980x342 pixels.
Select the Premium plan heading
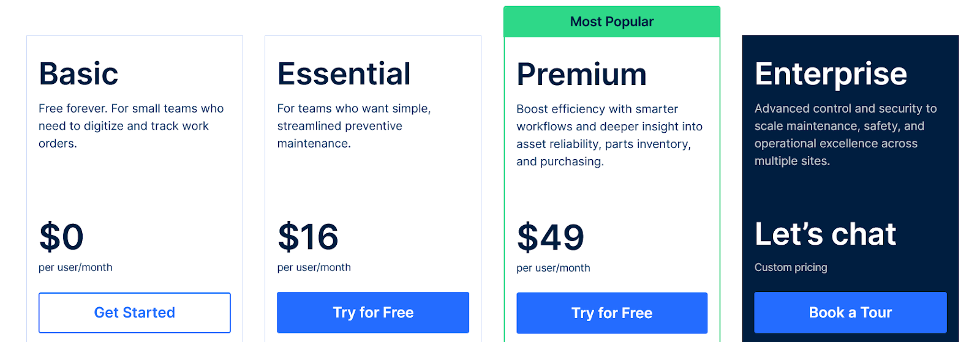[581, 75]
